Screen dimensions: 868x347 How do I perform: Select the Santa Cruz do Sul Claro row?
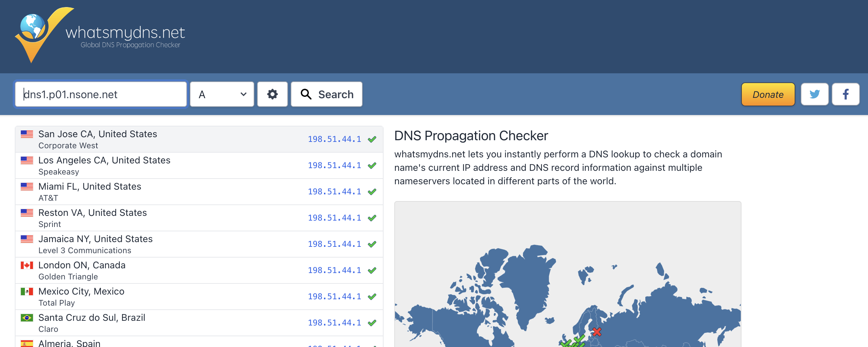(x=199, y=323)
